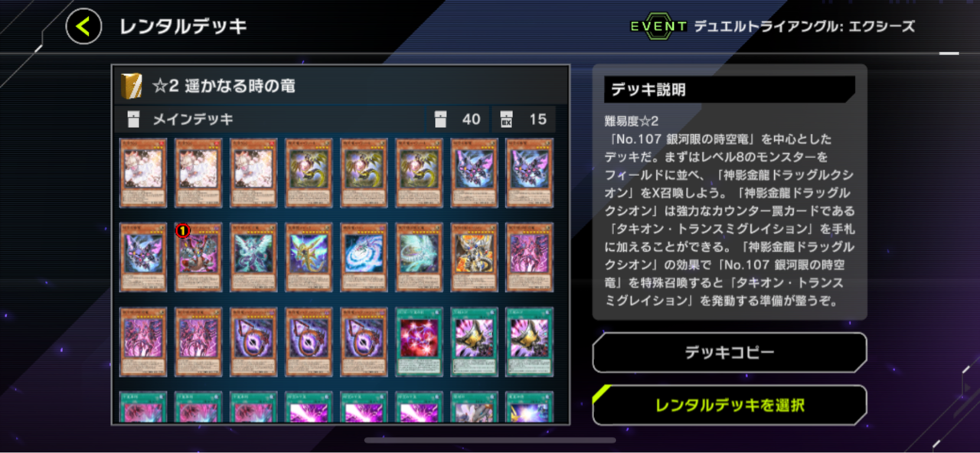
Task: Open the first green dragon card in top row
Action: pyautogui.click(x=309, y=173)
